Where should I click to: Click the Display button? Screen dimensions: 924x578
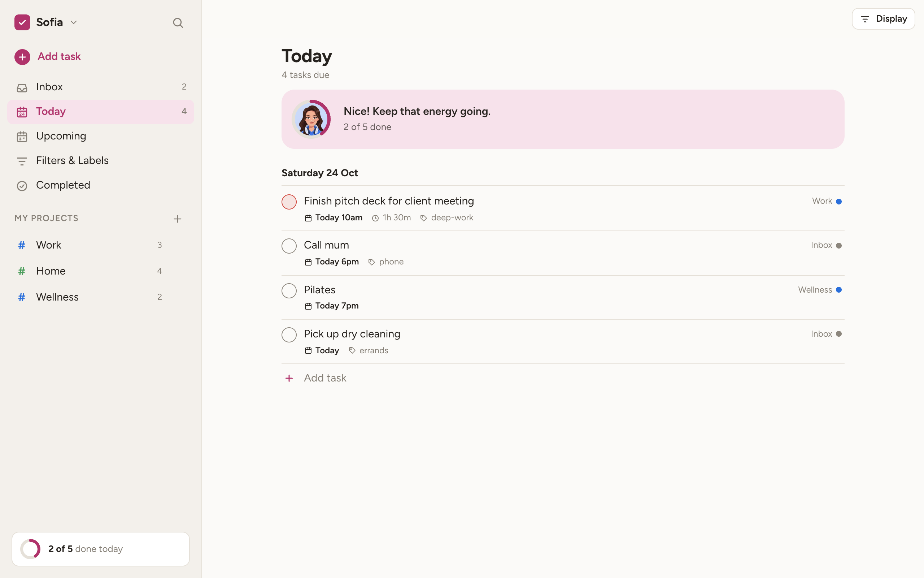point(883,19)
